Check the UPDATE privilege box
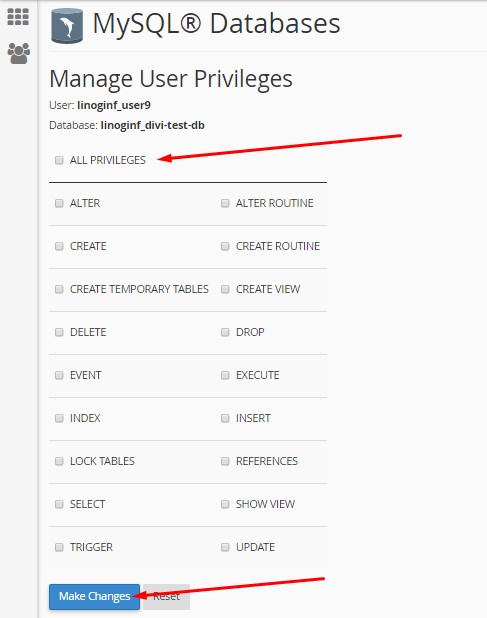This screenshot has height=618, width=487. [x=225, y=547]
